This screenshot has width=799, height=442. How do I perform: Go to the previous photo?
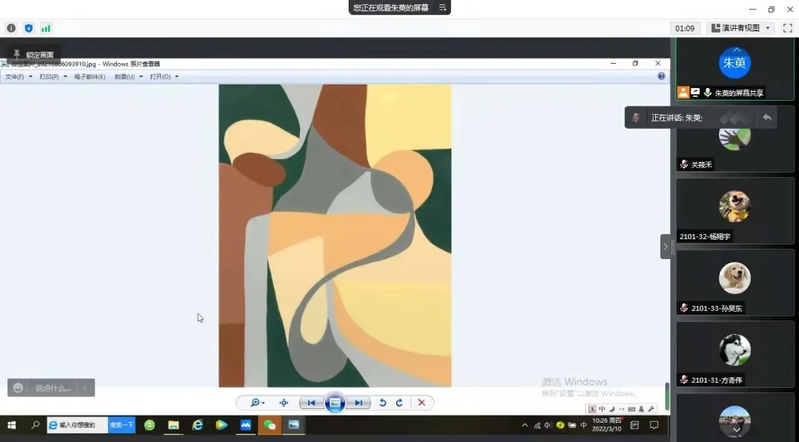311,403
